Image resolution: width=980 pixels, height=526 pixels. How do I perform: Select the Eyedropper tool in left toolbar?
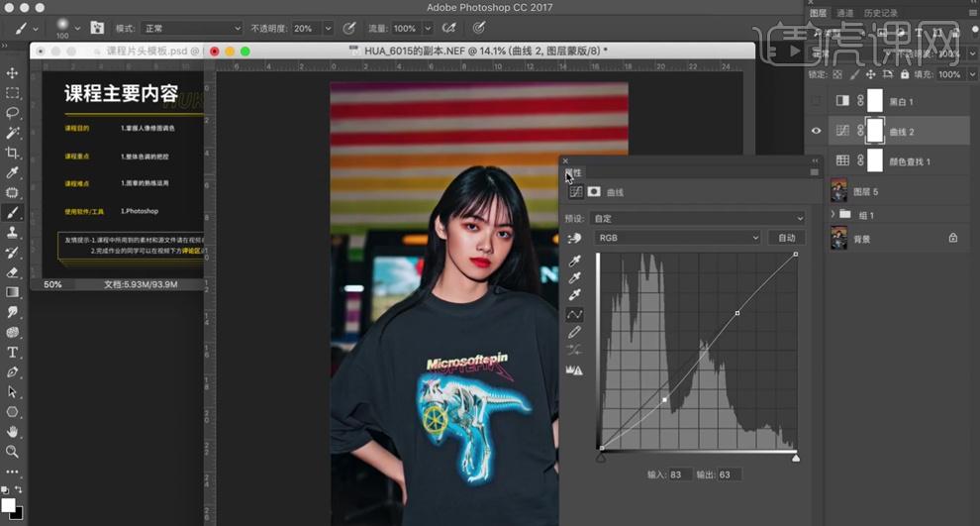coord(12,172)
